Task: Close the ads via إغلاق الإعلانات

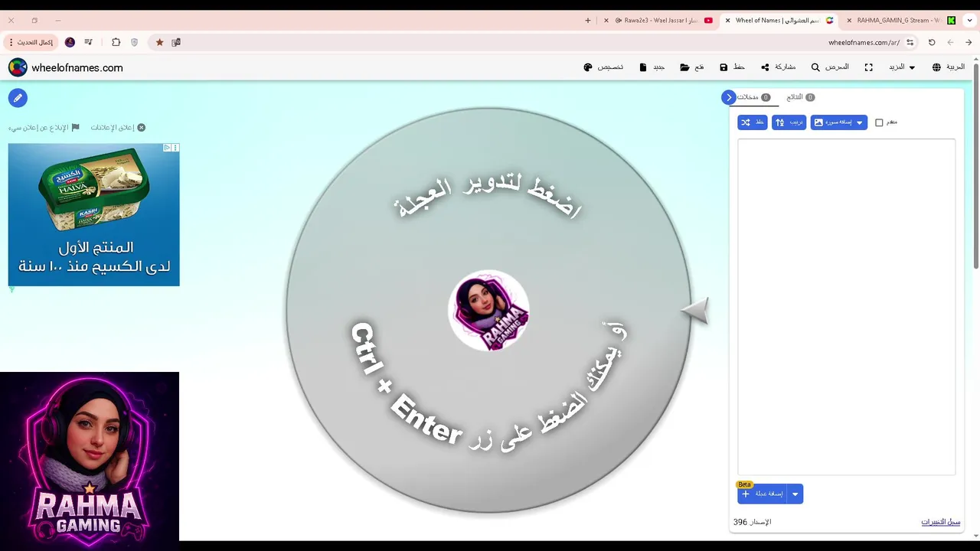Action: coord(118,128)
